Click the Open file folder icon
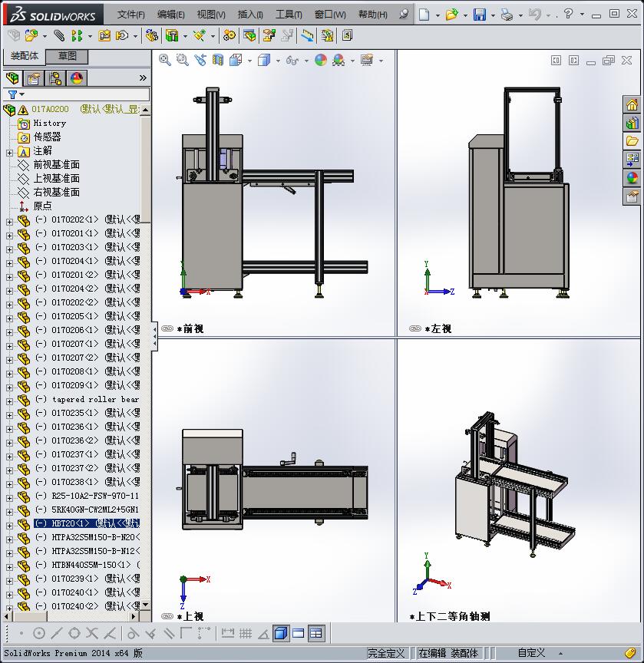 click(x=451, y=15)
